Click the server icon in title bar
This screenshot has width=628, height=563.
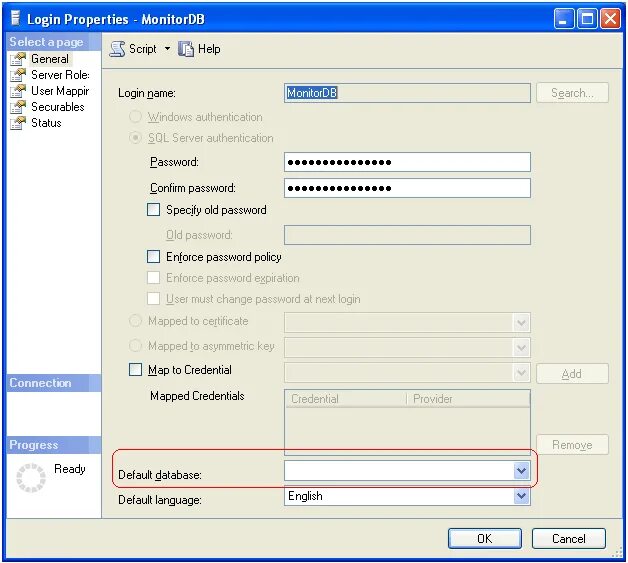pyautogui.click(x=15, y=18)
